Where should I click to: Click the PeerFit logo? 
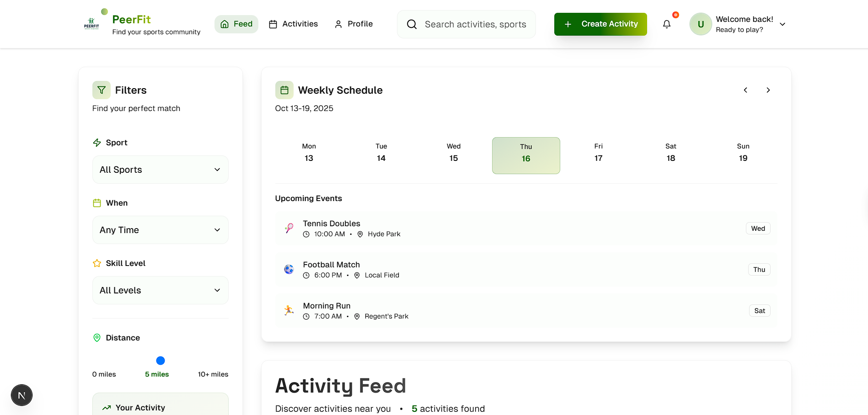tap(91, 24)
